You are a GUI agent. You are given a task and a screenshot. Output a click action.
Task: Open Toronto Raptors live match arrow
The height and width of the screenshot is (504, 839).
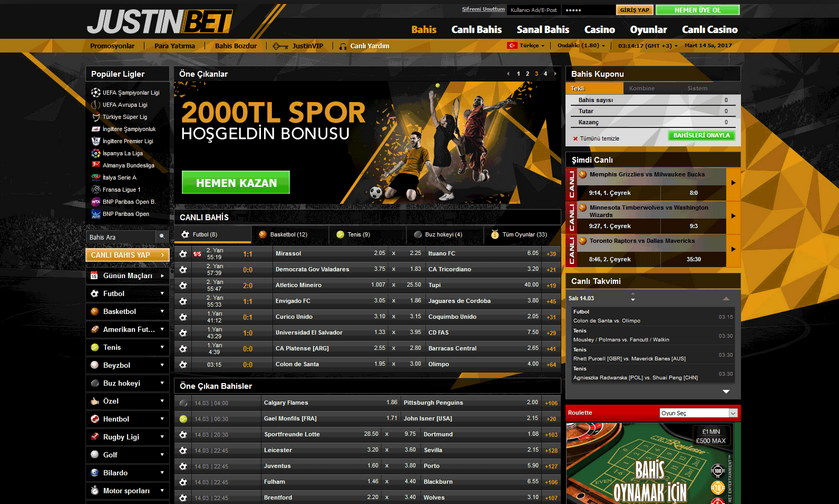pos(733,249)
